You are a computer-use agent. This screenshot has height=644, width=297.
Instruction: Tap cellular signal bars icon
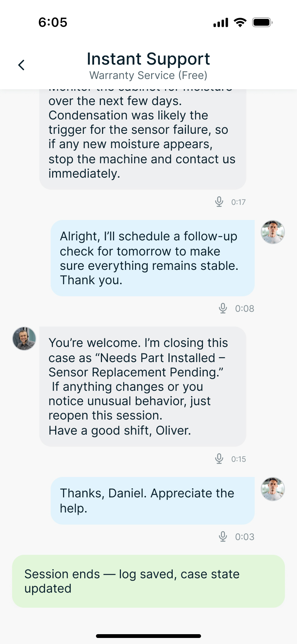point(221,23)
